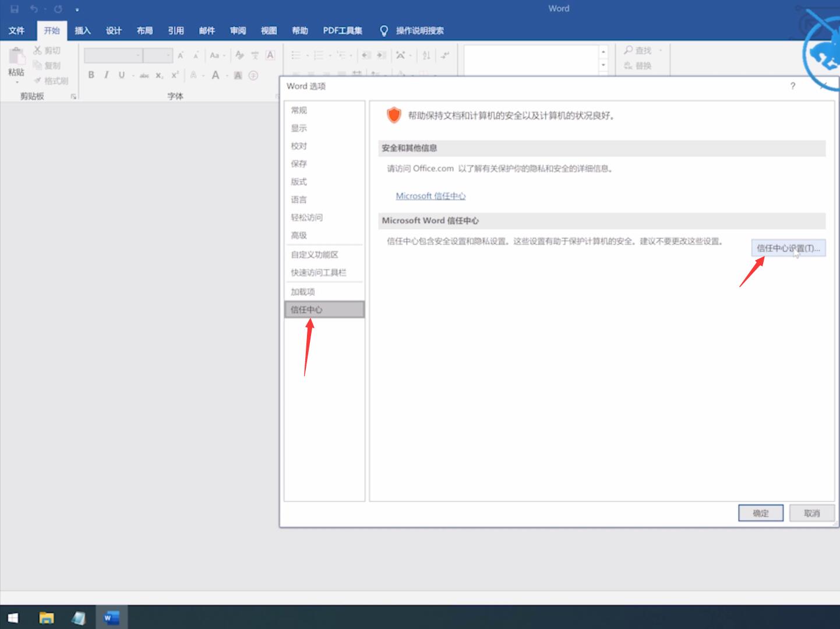Switch to the PDF工具集 tab
Screen dimensions: 840x629
pos(343,30)
